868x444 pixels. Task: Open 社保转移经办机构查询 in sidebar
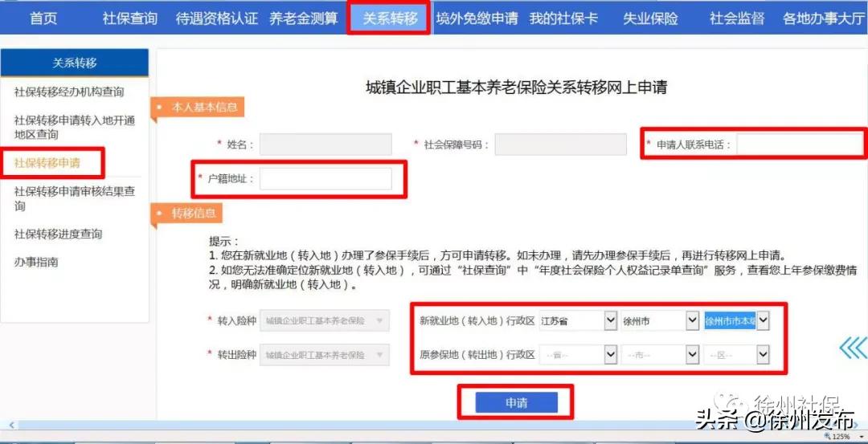point(69,92)
